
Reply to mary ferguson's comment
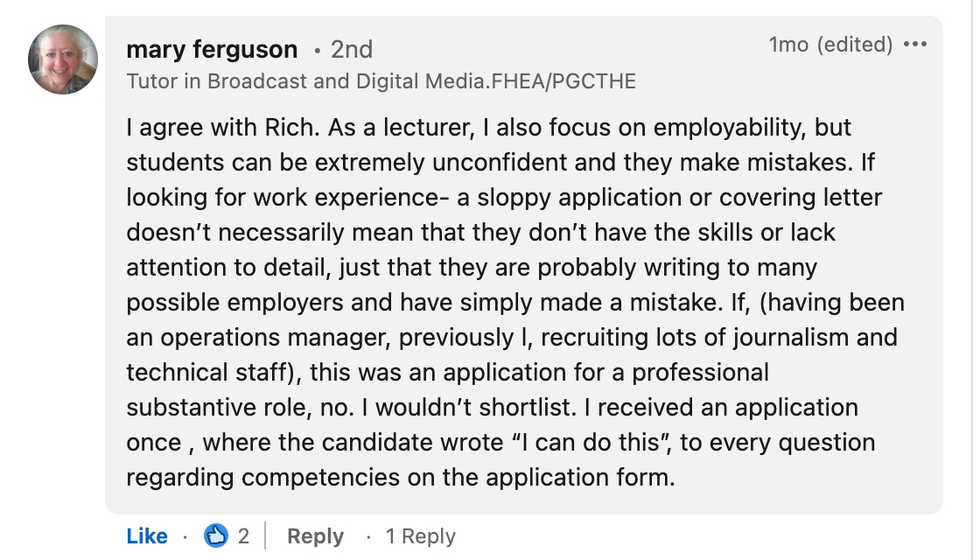[x=315, y=536]
